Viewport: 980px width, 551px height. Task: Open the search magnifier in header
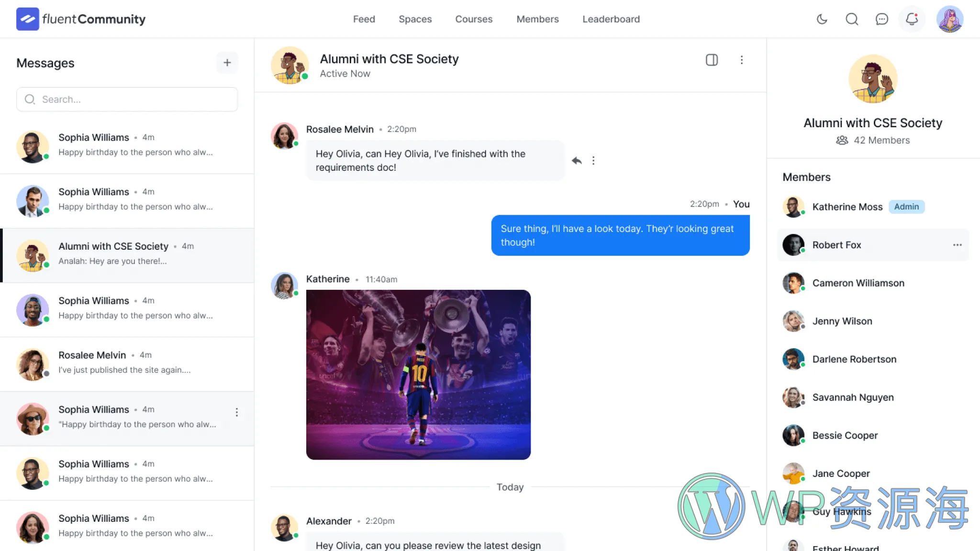[x=852, y=19]
